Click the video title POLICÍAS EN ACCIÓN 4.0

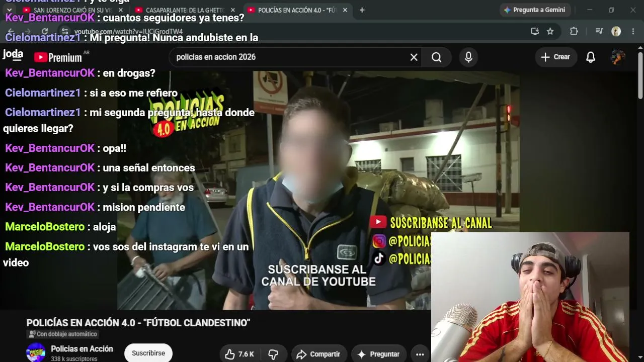pos(138,323)
